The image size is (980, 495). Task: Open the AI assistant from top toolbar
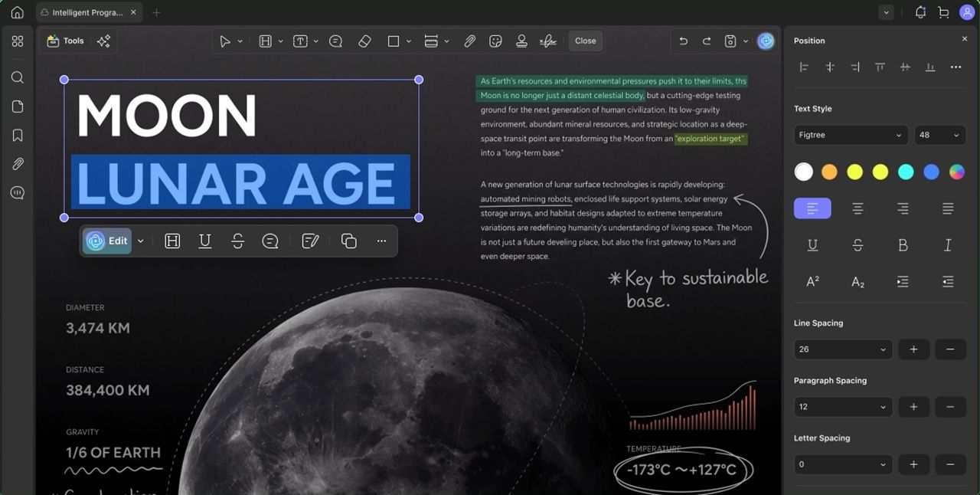[766, 41]
